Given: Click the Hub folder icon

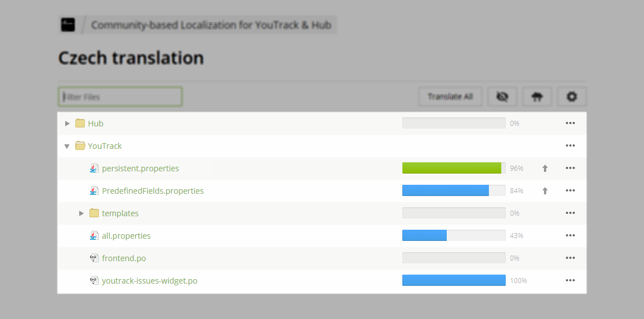Looking at the screenshot, I should point(80,123).
